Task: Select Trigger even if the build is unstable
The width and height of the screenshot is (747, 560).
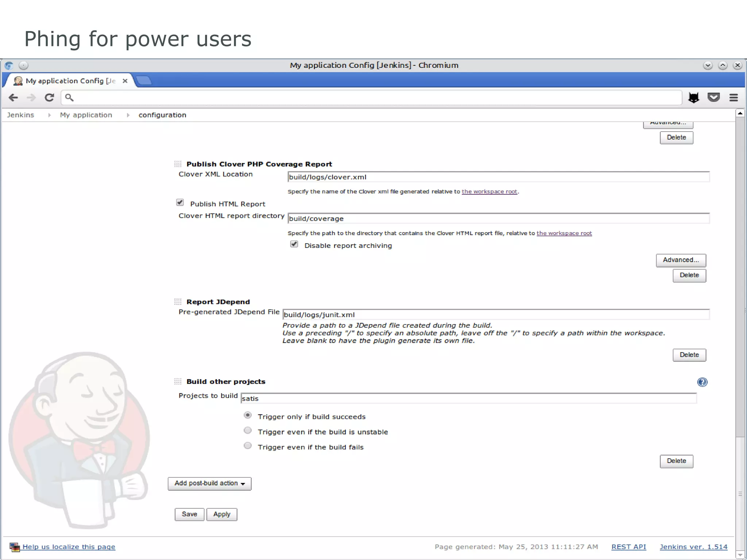Action: [x=248, y=431]
